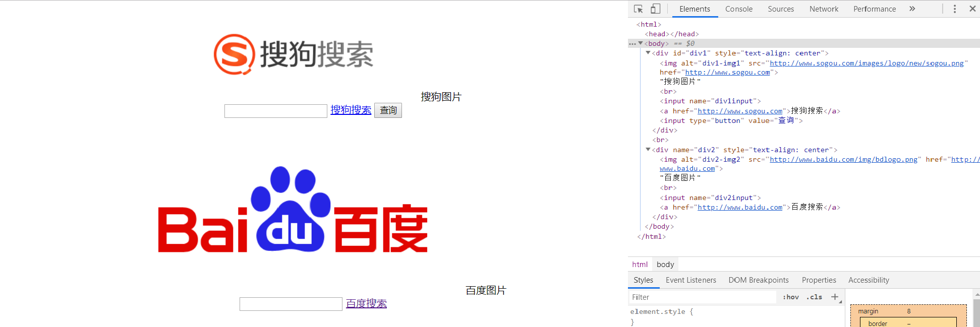Collapse the div1 node in DOM tree
Image resolution: width=980 pixels, height=327 pixels.
[648, 53]
